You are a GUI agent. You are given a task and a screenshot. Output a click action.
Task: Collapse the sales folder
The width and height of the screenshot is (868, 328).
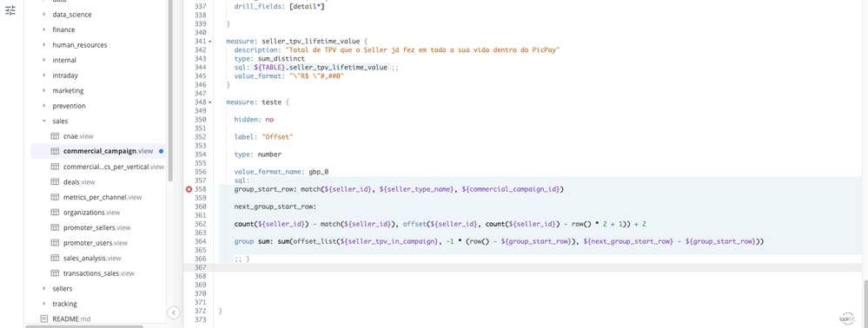point(43,121)
